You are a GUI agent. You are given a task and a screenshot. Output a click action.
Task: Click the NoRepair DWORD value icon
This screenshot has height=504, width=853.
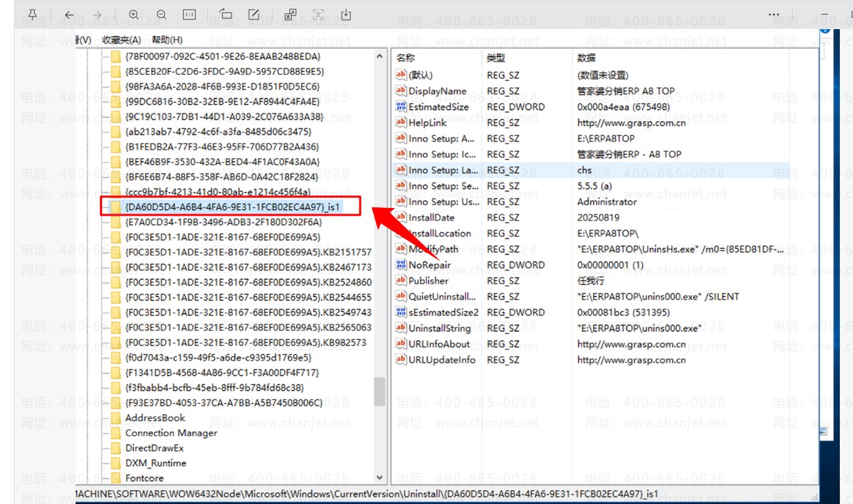click(400, 265)
